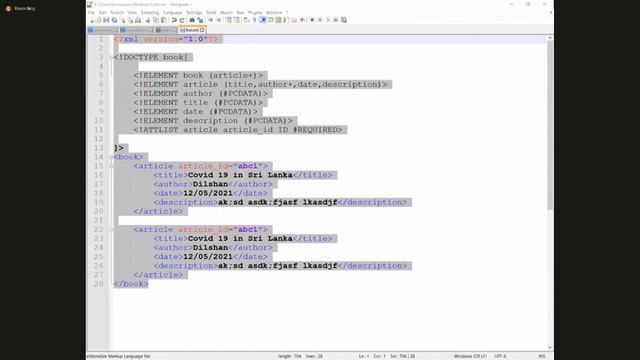The image size is (640, 360).
Task: Collapse the first article fold on line 15
Action: [111, 166]
